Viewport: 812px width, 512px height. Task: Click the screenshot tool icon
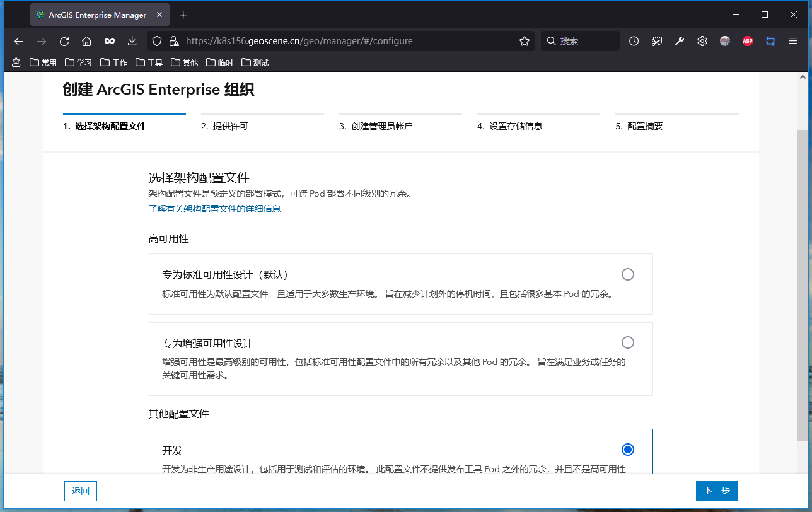(x=657, y=41)
